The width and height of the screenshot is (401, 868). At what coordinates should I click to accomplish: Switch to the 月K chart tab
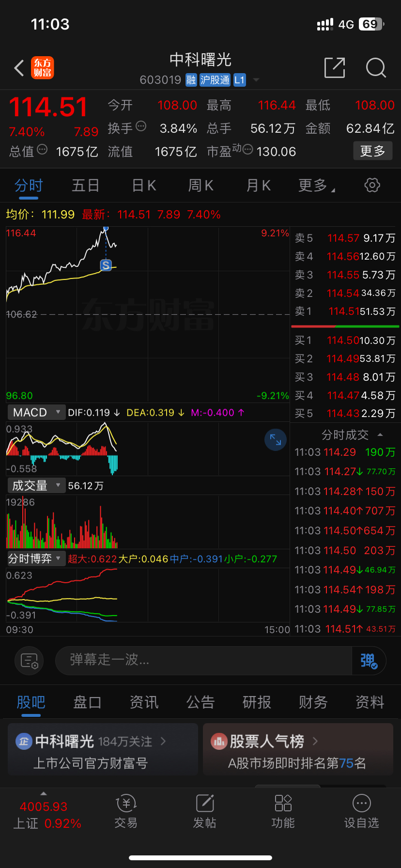(259, 186)
